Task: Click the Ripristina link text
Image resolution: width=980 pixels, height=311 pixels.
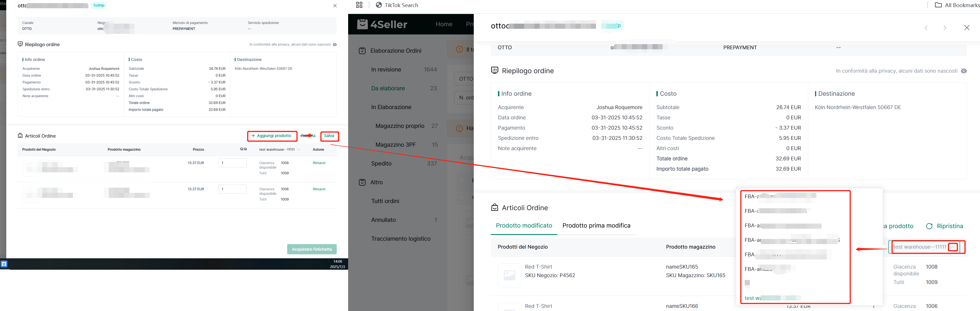Action: point(950,226)
